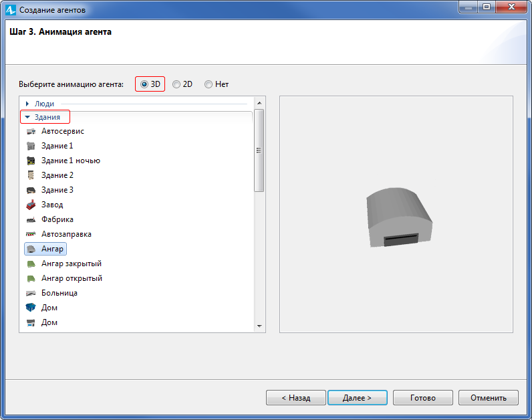532x420 pixels.
Task: Choose Нет animation option
Action: 209,84
